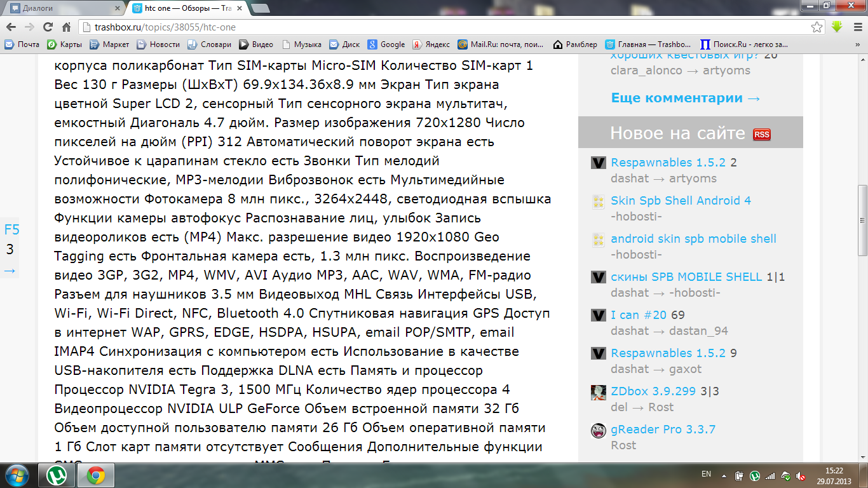Go forward in browser history
This screenshot has width=868, height=488.
point(29,27)
